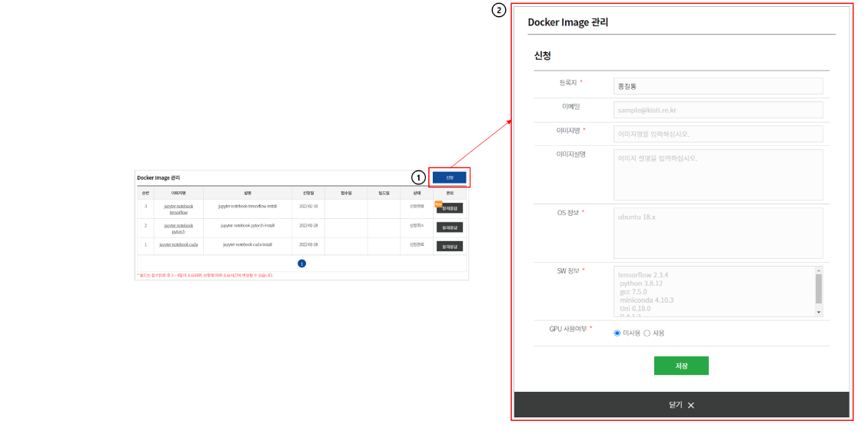
Task: Click the SW 정보 text area
Action: 713,291
